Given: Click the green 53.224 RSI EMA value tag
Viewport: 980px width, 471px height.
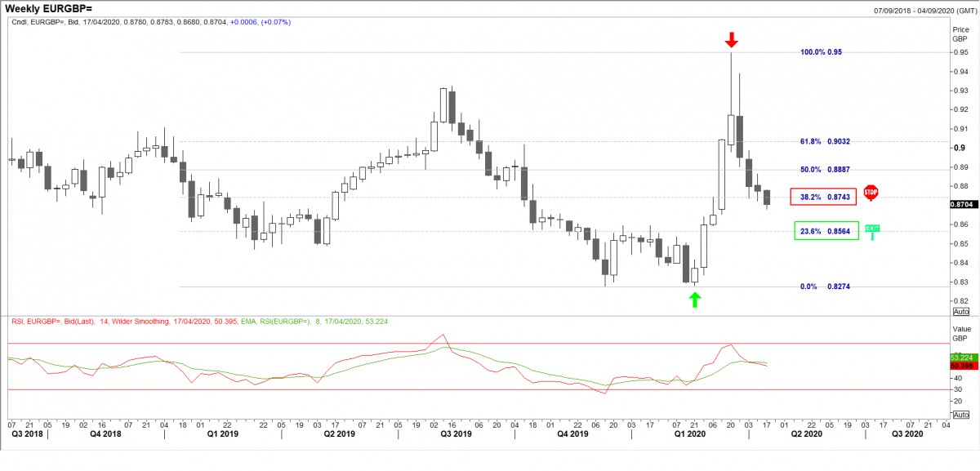Looking at the screenshot, I should coord(960,358).
